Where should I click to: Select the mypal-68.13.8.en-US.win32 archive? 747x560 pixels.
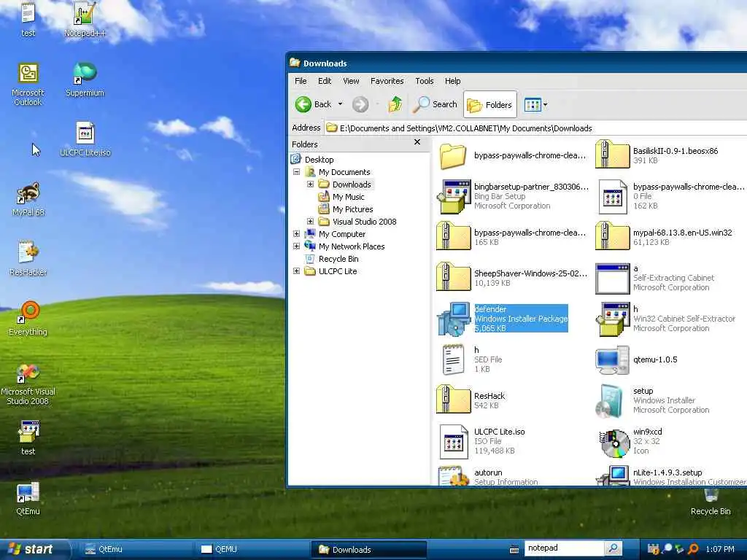(664, 237)
